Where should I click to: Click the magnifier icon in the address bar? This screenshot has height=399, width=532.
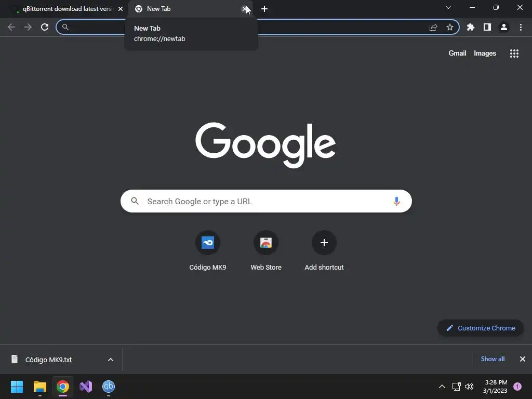(65, 27)
